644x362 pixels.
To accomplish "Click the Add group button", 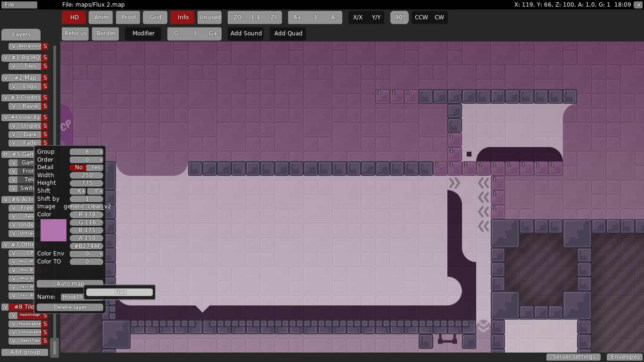I will pyautogui.click(x=25, y=352).
